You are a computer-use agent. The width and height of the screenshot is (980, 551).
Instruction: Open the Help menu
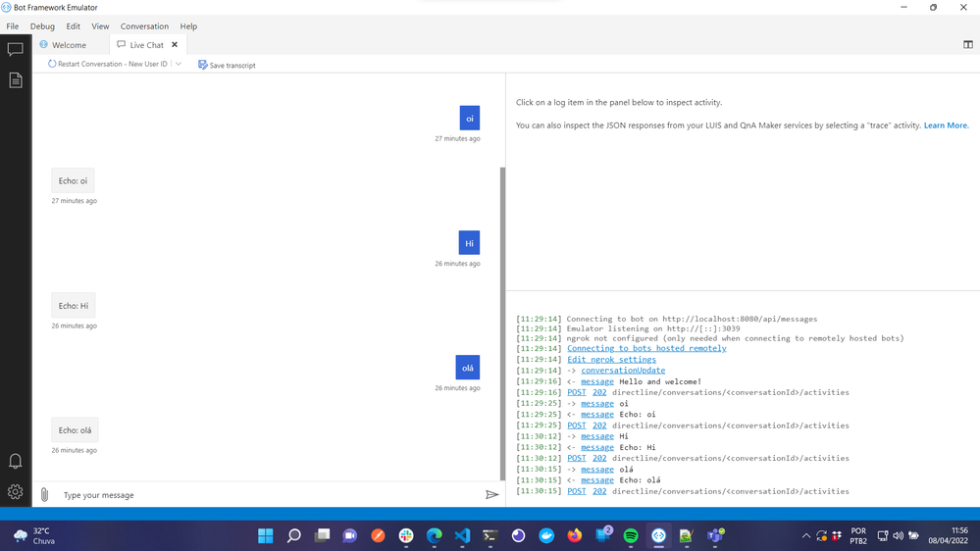click(x=188, y=26)
